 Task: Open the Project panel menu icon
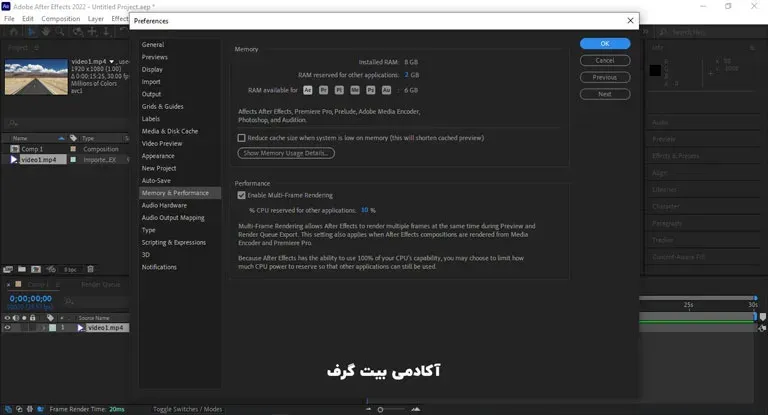click(x=36, y=48)
